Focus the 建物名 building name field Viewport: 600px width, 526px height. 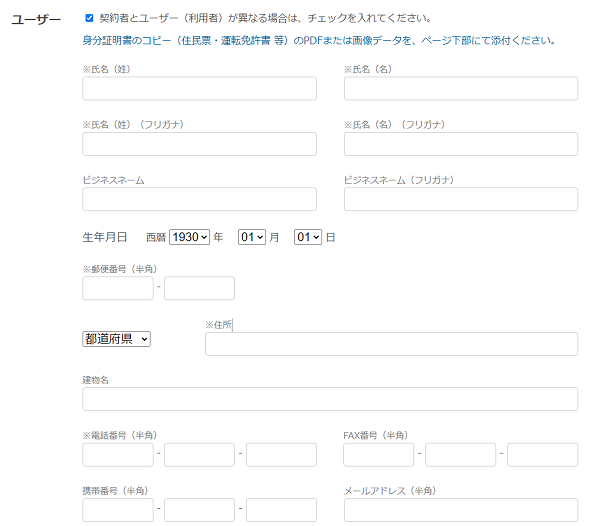330,399
